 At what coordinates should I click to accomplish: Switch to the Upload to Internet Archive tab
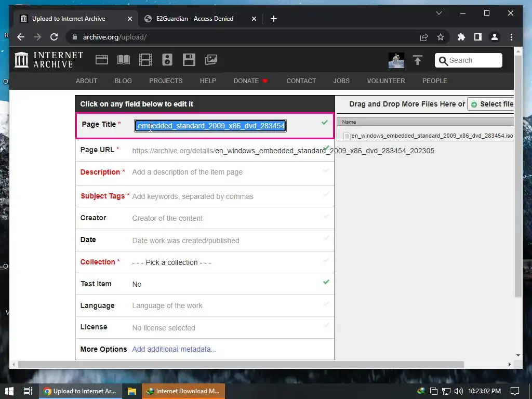tap(69, 19)
